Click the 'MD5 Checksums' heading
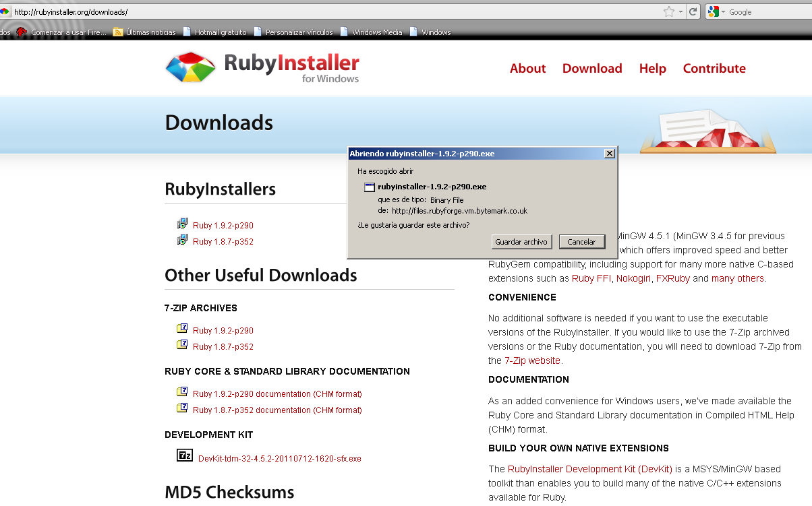Viewport: 812px width, 506px height. [x=229, y=492]
